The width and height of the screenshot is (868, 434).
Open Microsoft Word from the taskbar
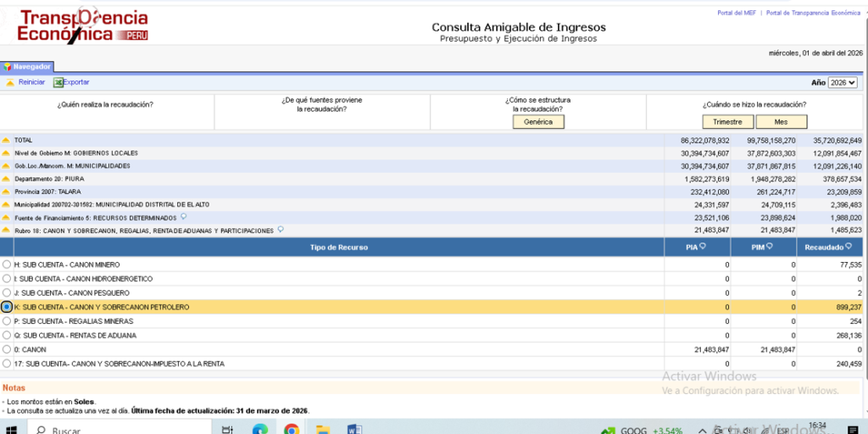point(354,430)
